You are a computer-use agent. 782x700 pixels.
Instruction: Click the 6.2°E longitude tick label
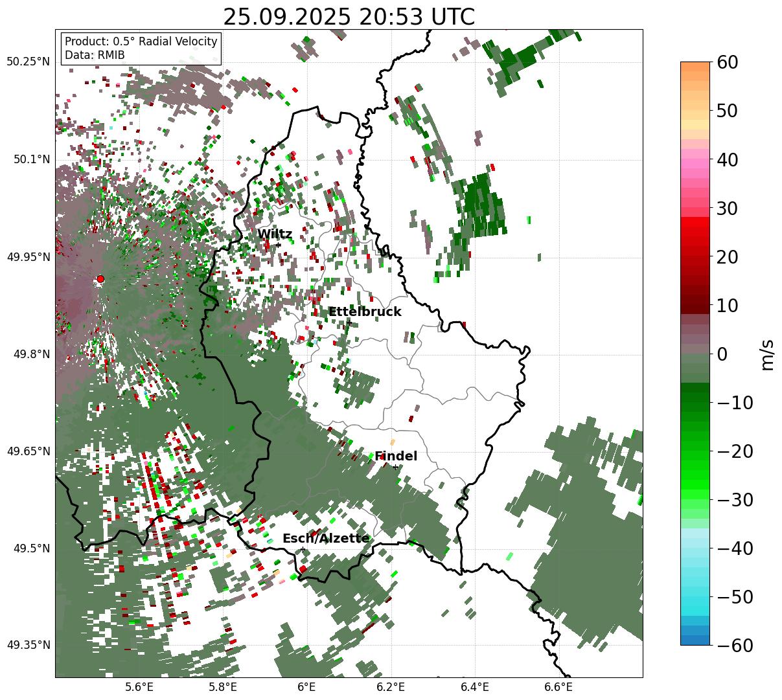pos(391,688)
